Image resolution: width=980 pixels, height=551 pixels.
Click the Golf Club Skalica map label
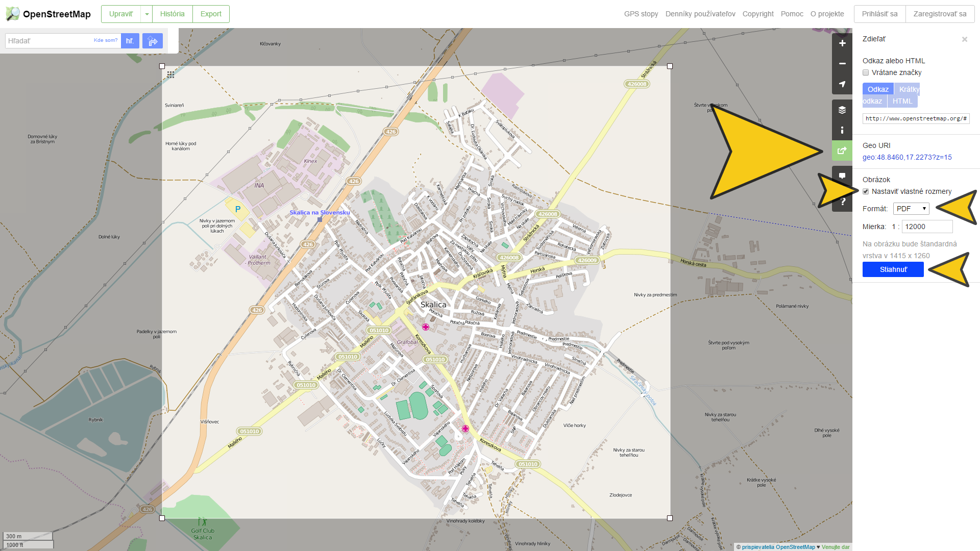coord(203,534)
